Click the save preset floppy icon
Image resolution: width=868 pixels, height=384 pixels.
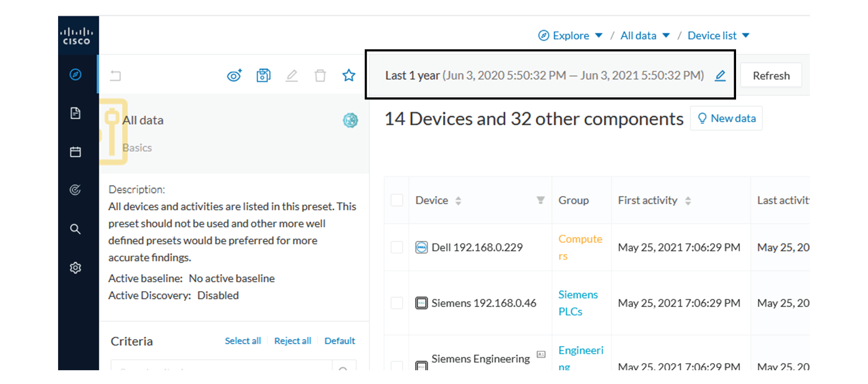[263, 75]
